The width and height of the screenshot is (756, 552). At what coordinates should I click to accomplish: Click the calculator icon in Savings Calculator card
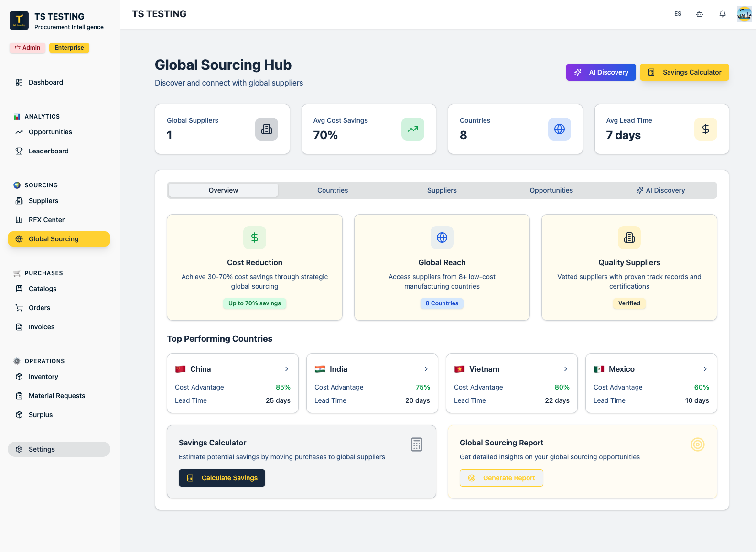417,444
